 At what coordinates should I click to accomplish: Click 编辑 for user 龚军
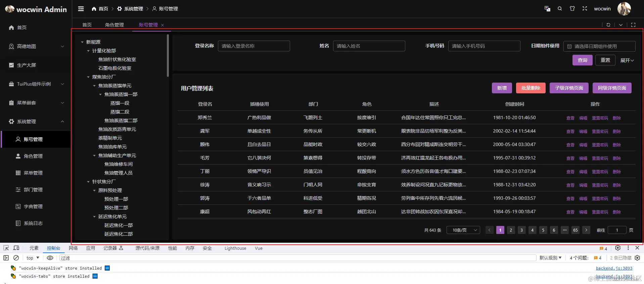(x=583, y=132)
